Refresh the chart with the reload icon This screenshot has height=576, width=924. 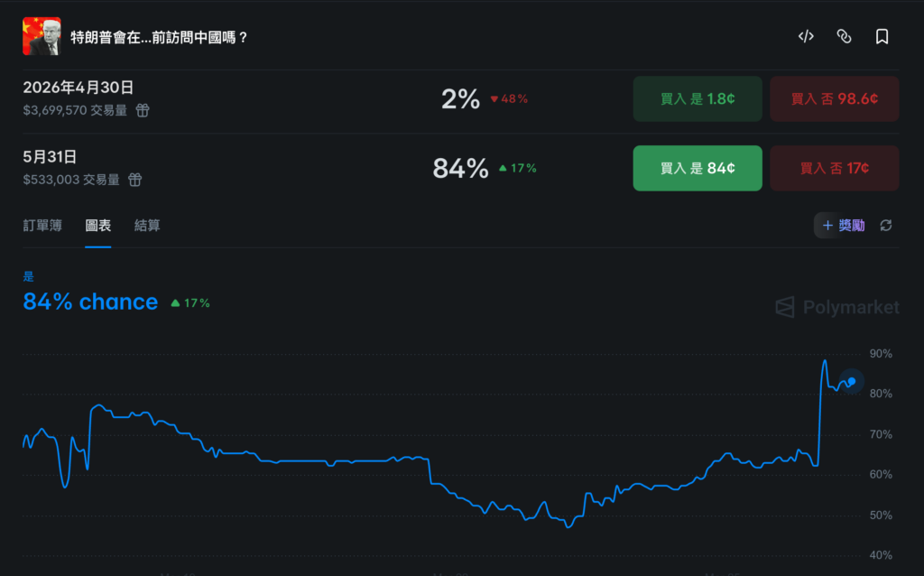[x=886, y=226]
